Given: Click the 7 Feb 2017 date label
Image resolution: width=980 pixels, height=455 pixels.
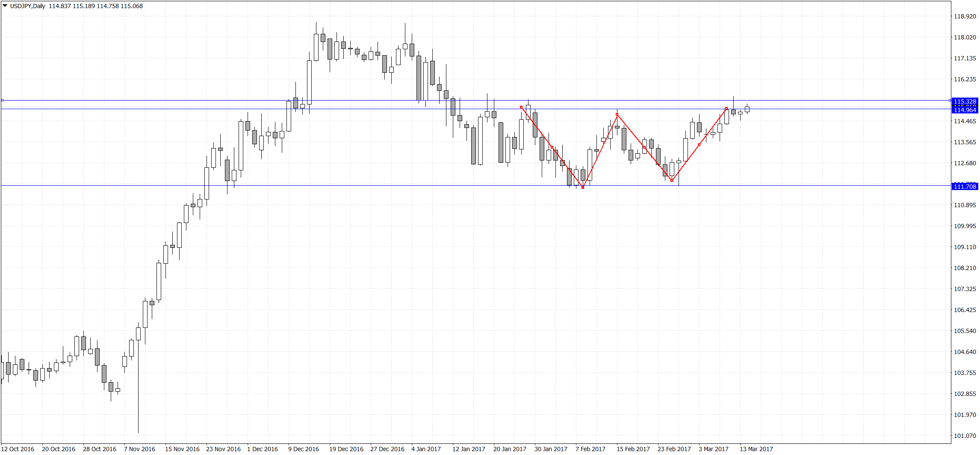Looking at the screenshot, I should tap(590, 449).
